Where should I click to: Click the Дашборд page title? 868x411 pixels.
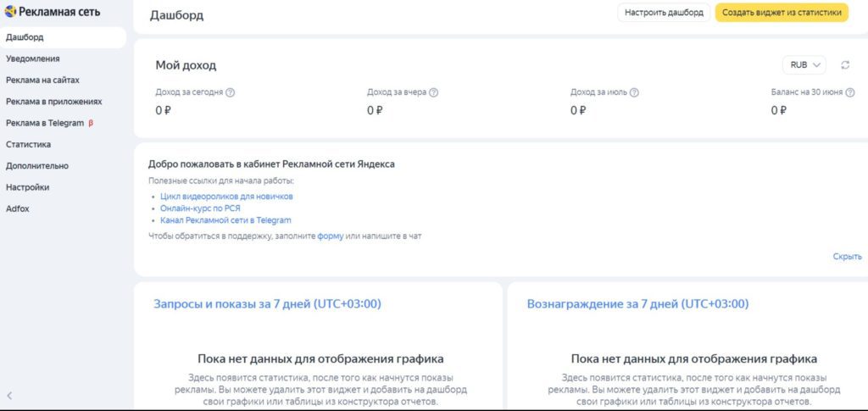point(176,15)
